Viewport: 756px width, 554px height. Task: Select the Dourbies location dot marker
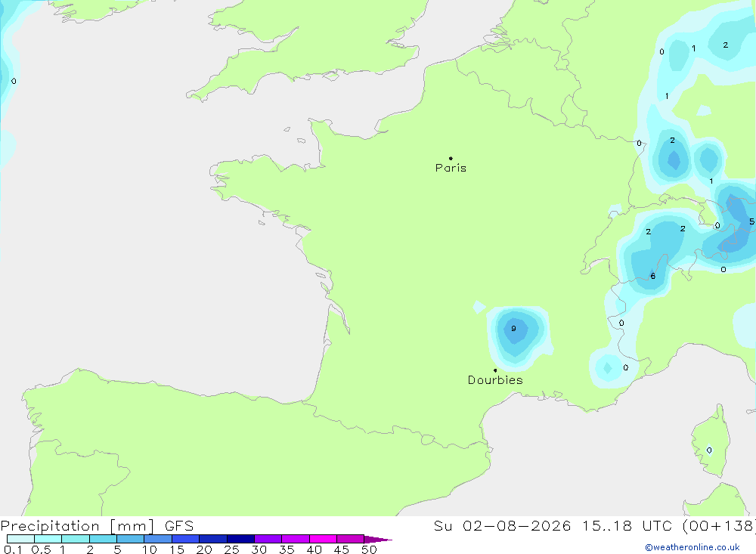click(495, 370)
